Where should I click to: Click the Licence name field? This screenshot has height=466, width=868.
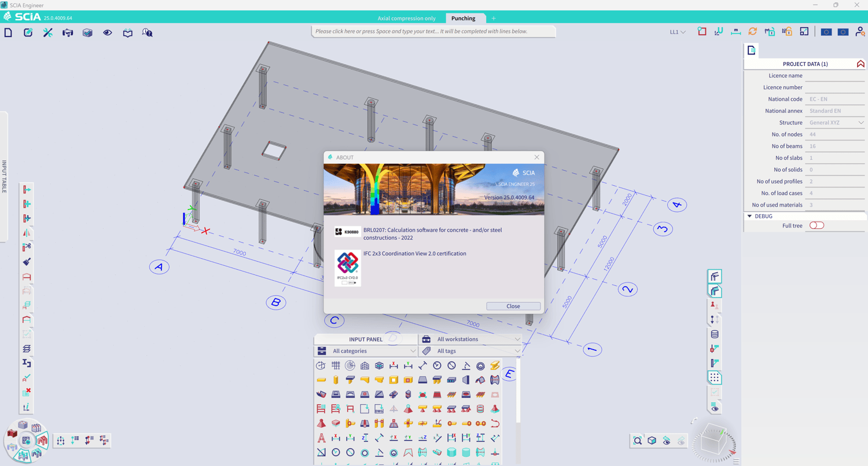point(836,75)
